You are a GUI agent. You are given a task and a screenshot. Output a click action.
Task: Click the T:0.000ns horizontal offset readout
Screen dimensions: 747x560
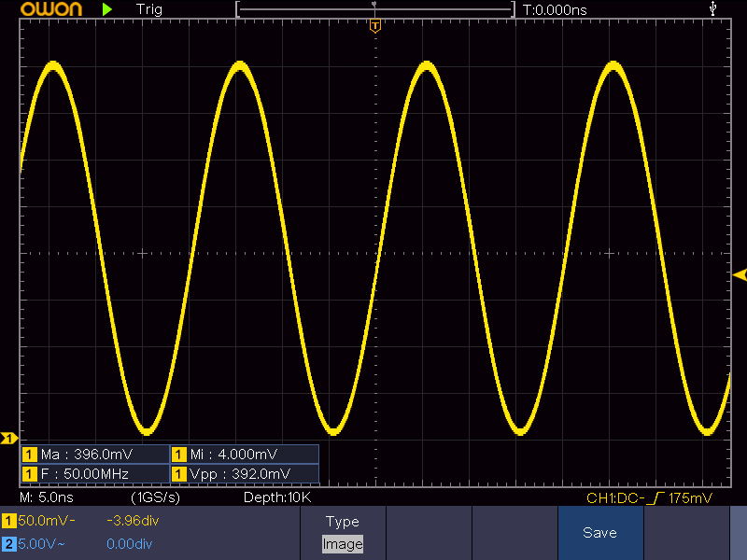(555, 9)
